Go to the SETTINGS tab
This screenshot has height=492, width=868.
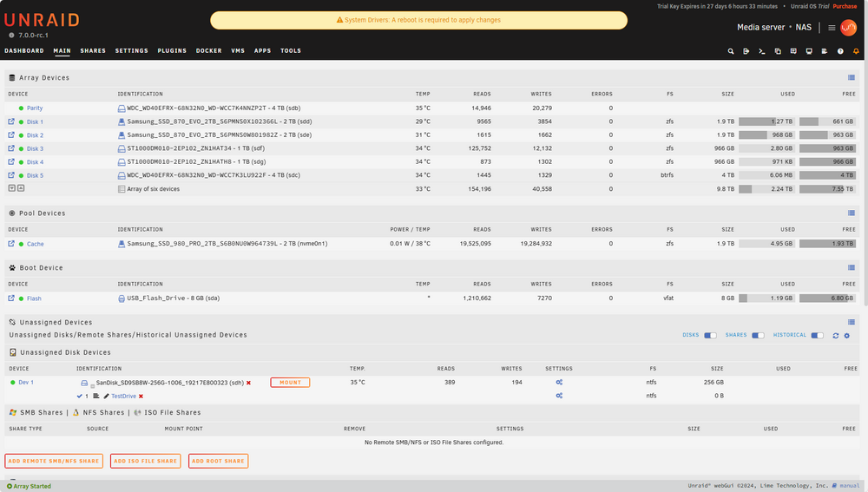[x=132, y=51]
